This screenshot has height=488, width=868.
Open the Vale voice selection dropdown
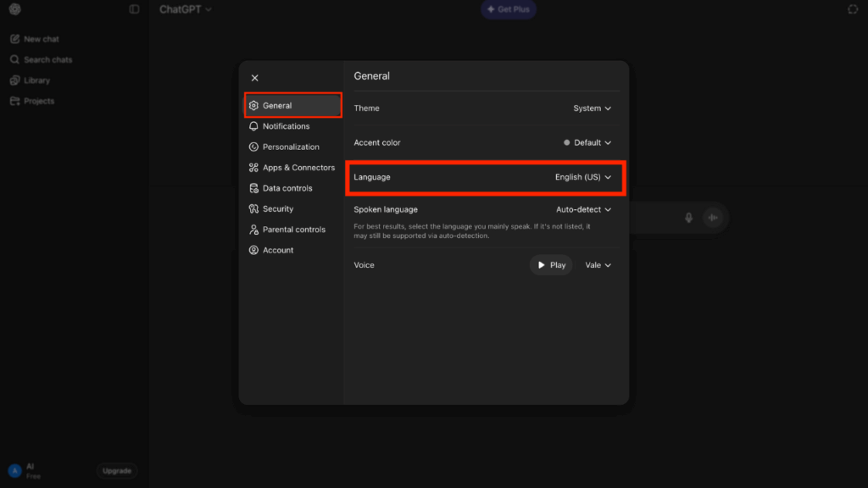coord(598,265)
